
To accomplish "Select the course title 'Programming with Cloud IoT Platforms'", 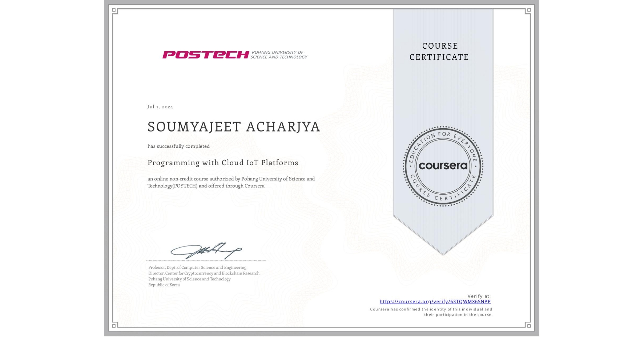I will 223,163.
